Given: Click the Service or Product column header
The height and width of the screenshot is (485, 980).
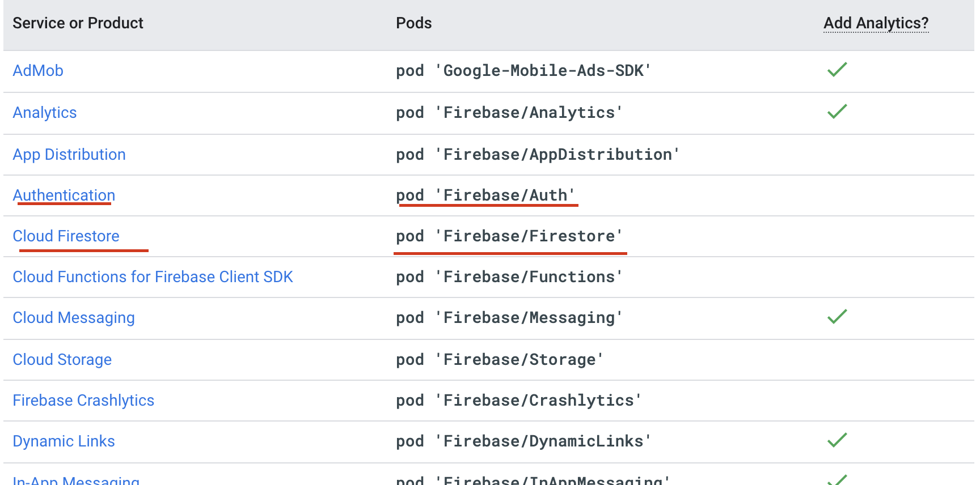Looking at the screenshot, I should coord(78,23).
